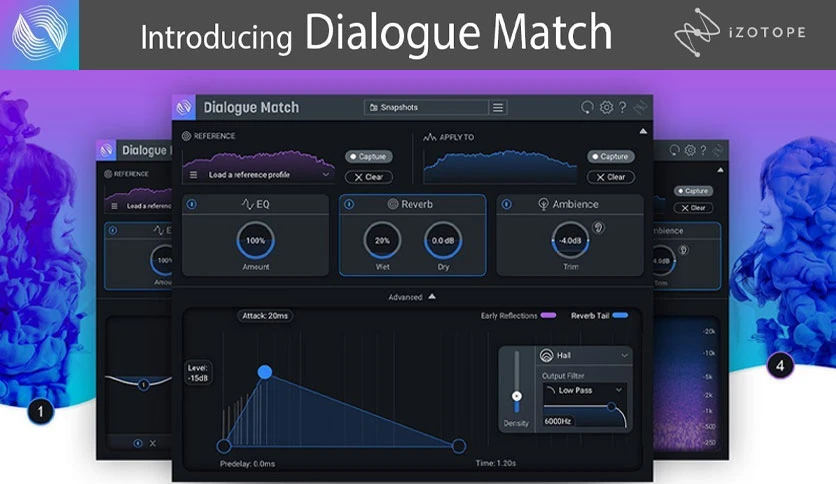Click the envelope Predelay start node
836x484 pixels.
click(x=224, y=446)
